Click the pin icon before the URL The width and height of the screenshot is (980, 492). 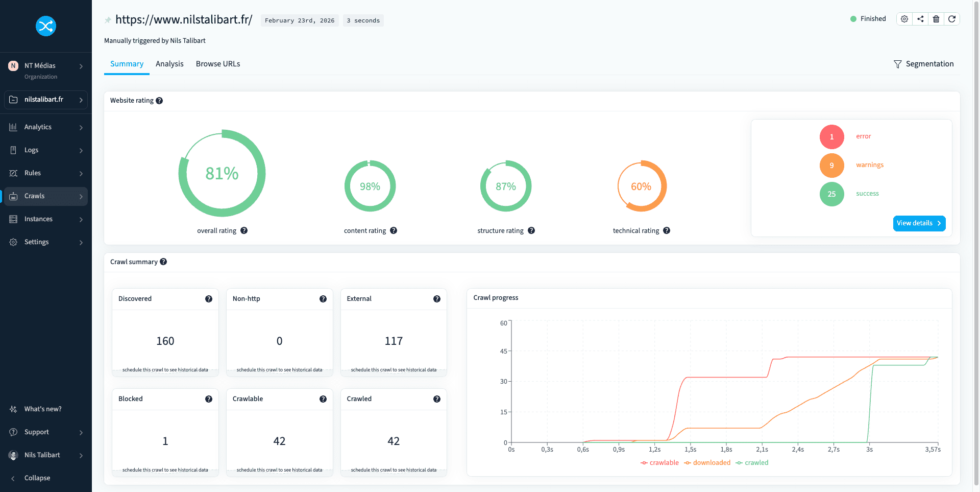point(108,20)
